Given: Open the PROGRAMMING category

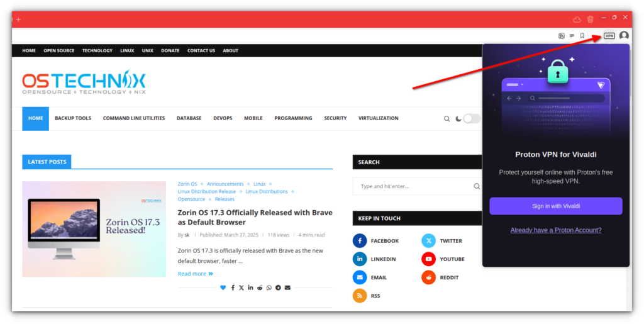Looking at the screenshot, I should pyautogui.click(x=293, y=118).
